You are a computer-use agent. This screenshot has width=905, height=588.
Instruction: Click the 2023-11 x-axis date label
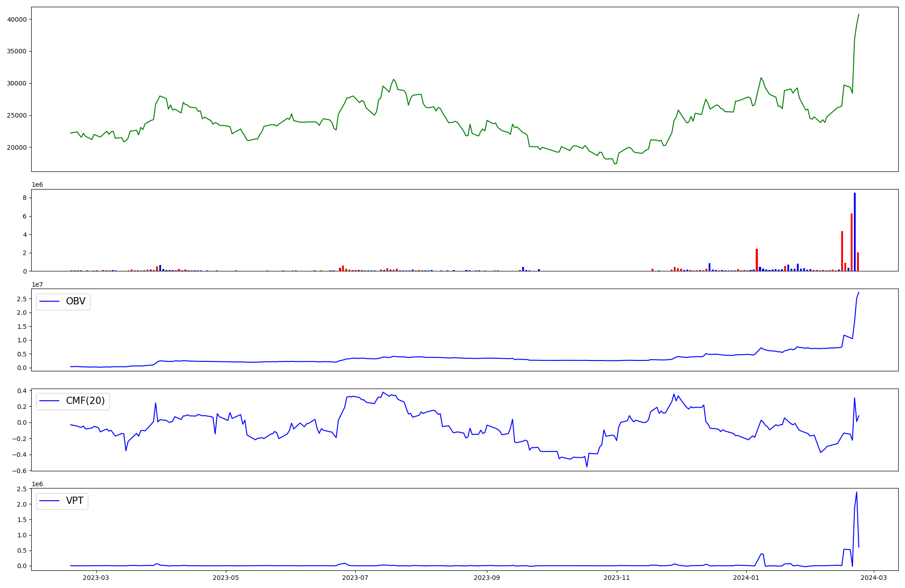click(x=616, y=578)
